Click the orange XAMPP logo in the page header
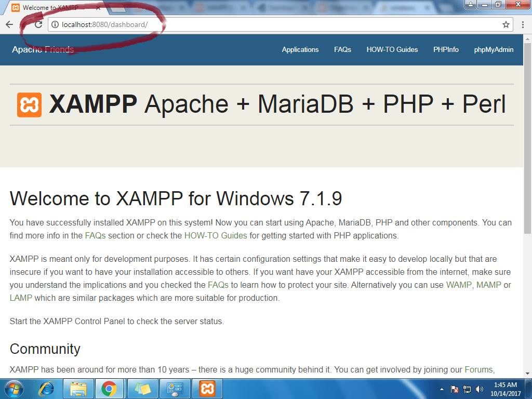The height and width of the screenshot is (399, 532). tap(30, 105)
